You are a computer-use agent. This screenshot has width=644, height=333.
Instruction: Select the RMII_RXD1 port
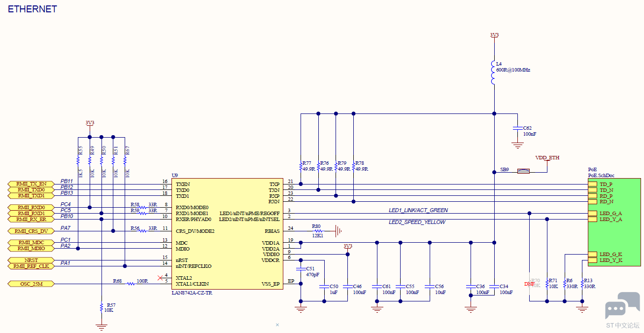[x=31, y=214]
